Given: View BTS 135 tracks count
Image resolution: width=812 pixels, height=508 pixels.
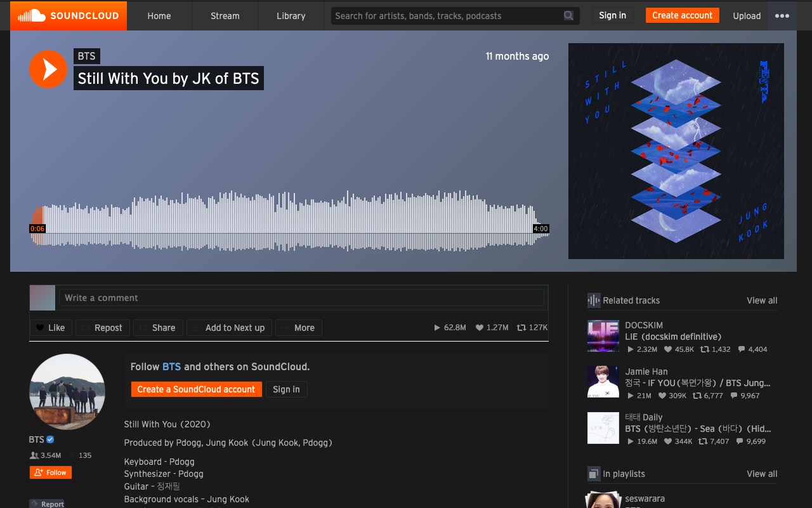Looking at the screenshot, I should click(81, 455).
